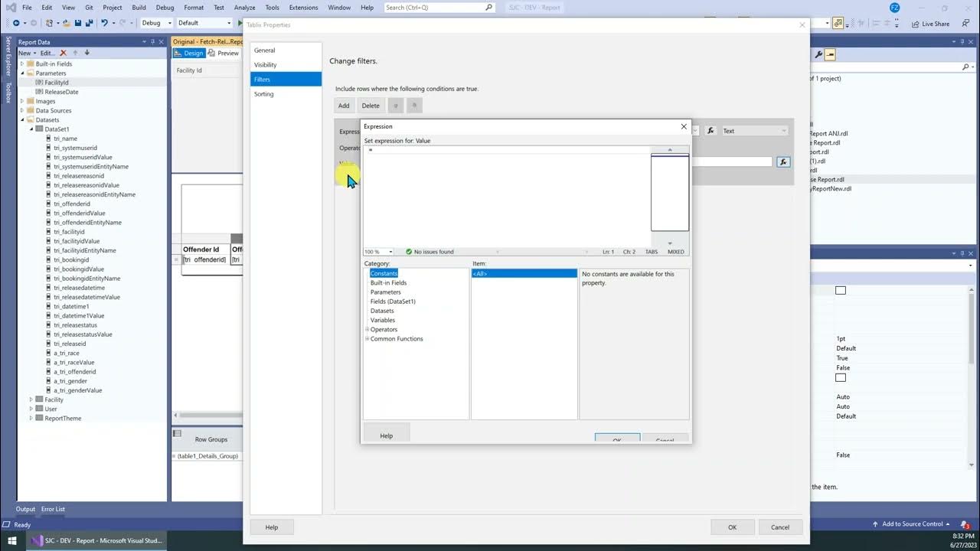This screenshot has width=980, height=551.
Task: Click the pin icon on the Report Data panel
Action: (x=152, y=42)
